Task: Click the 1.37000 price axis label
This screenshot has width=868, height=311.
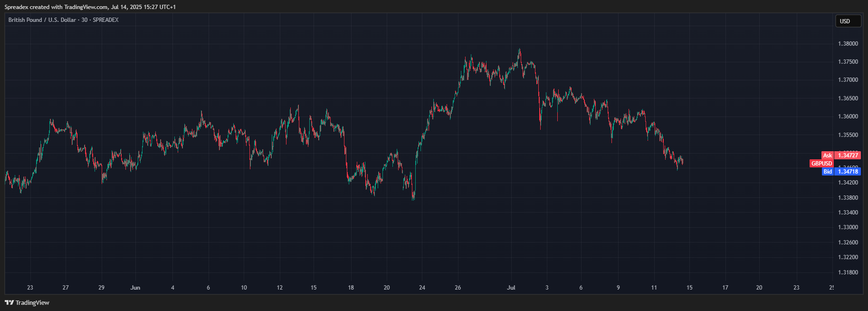Action: click(848, 80)
